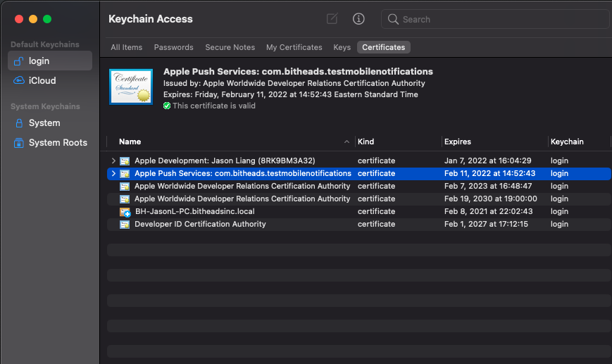Sort by the Expires column header

pos(458,142)
